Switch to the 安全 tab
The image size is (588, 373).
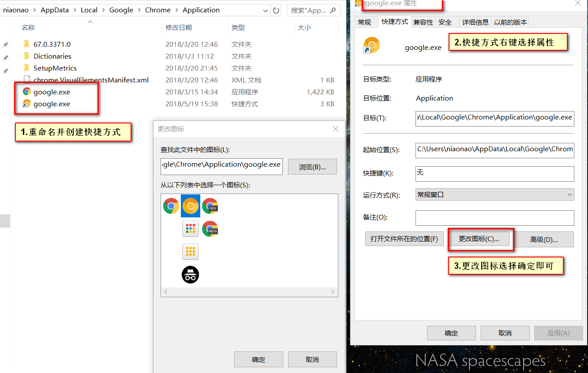[445, 22]
